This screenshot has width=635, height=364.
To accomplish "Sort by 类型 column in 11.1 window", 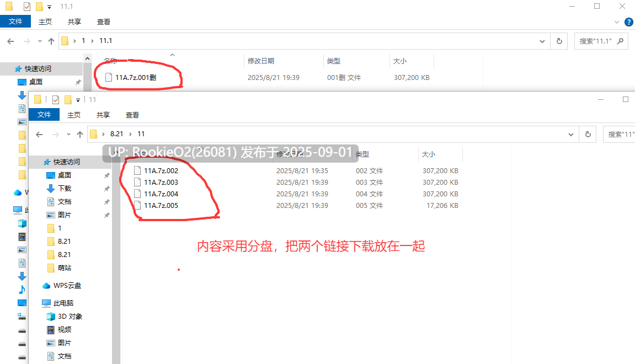I will pos(334,61).
